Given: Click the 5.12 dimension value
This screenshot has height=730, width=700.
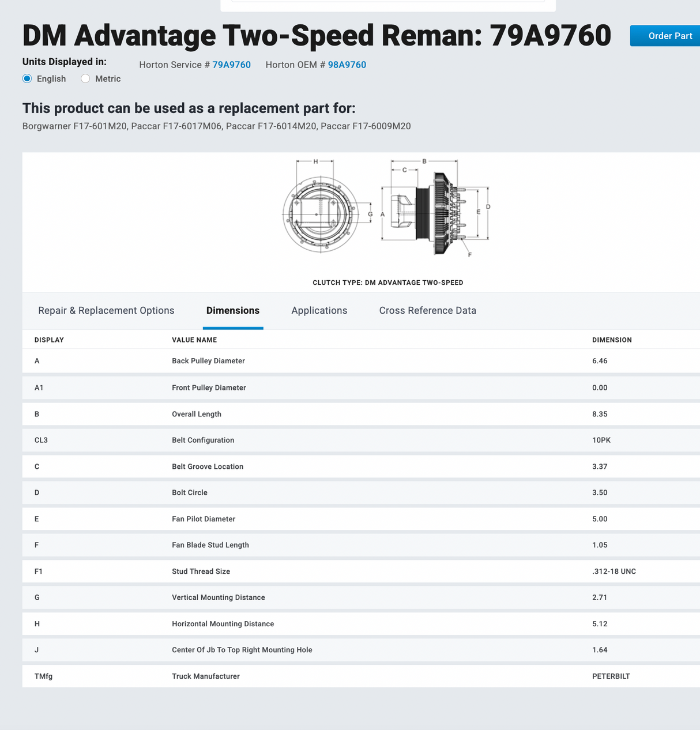Looking at the screenshot, I should pyautogui.click(x=600, y=624).
